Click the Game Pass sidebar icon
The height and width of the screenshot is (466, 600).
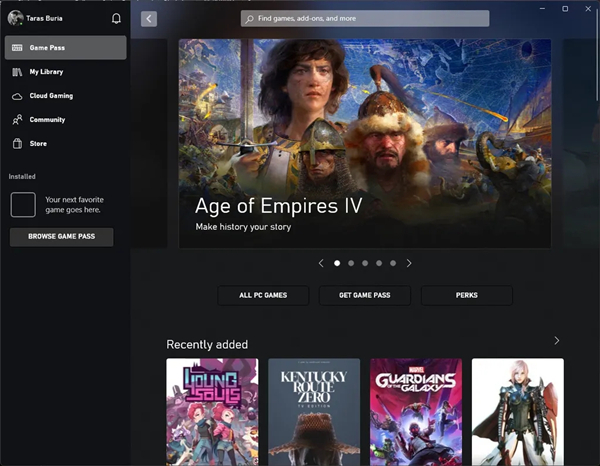(x=17, y=48)
